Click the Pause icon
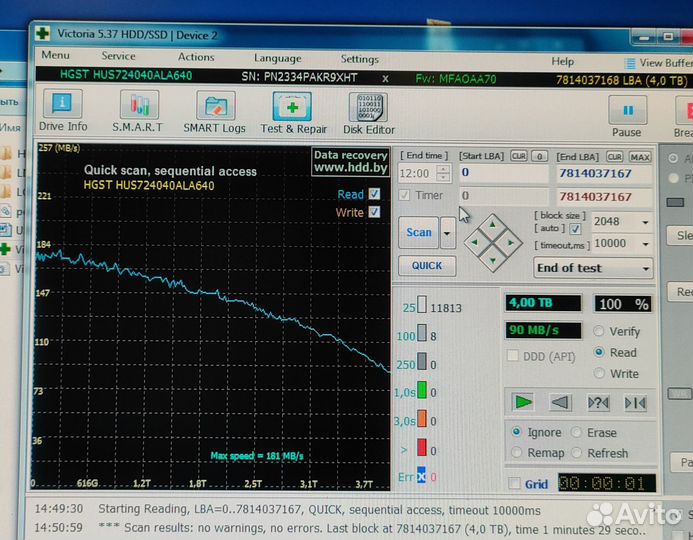The image size is (693, 540). 627,114
